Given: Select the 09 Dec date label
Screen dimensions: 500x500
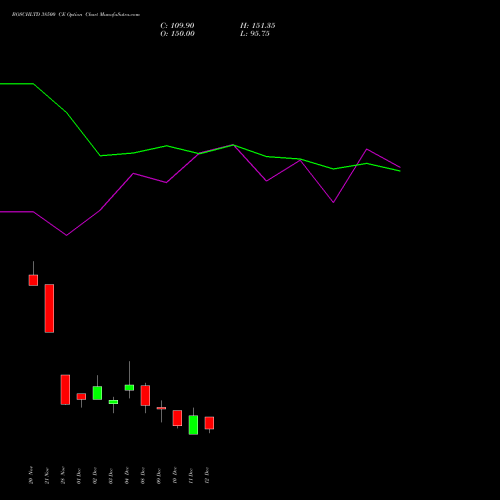Looking at the screenshot, I should [159, 475].
